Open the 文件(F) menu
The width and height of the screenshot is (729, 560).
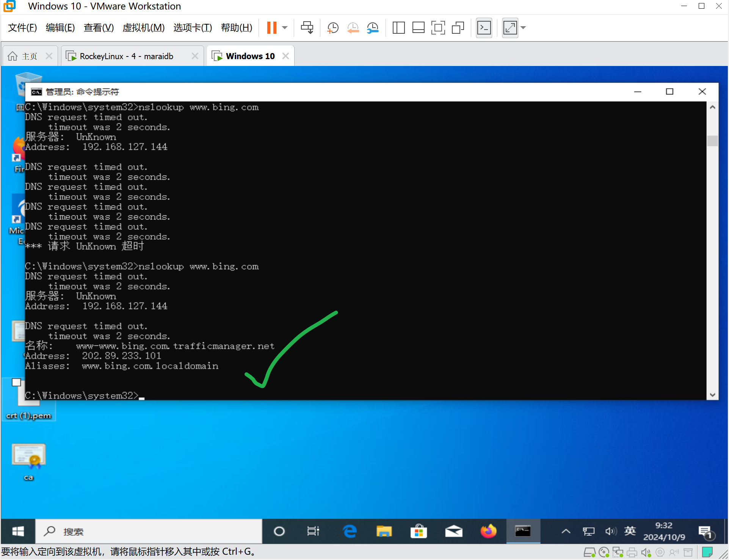click(22, 28)
